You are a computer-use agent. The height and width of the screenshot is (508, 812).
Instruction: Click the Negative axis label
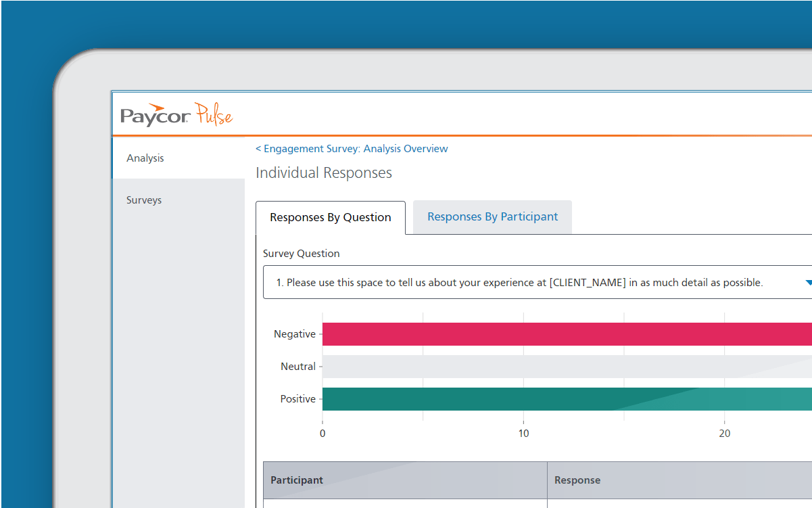pyautogui.click(x=295, y=334)
